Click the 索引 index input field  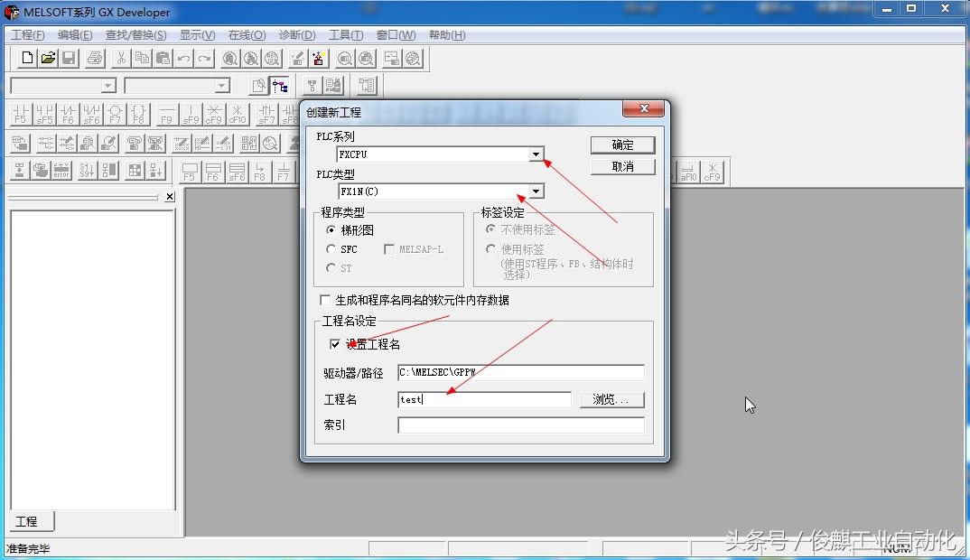click(x=521, y=425)
